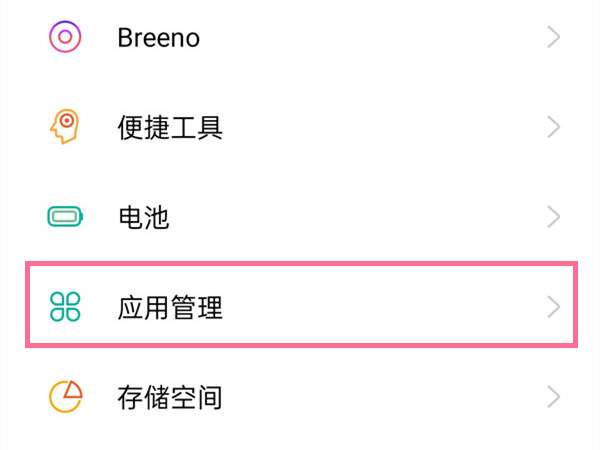
Task: Click the purple Breeno circle icon
Action: [x=65, y=38]
